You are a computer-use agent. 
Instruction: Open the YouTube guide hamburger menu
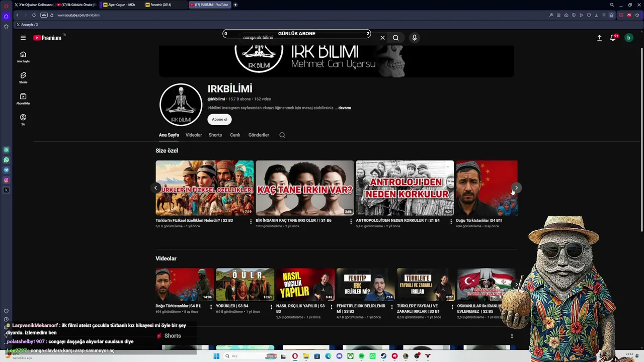[23, 38]
